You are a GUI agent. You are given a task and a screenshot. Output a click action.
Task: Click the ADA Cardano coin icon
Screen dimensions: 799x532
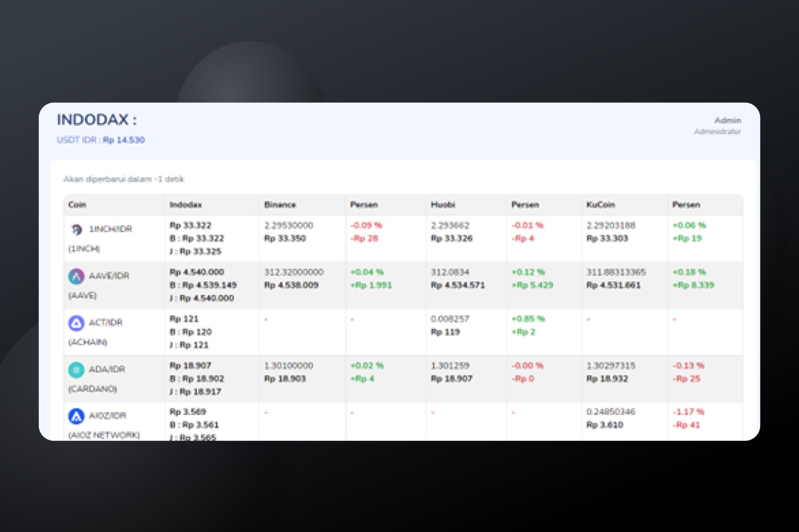coord(76,370)
